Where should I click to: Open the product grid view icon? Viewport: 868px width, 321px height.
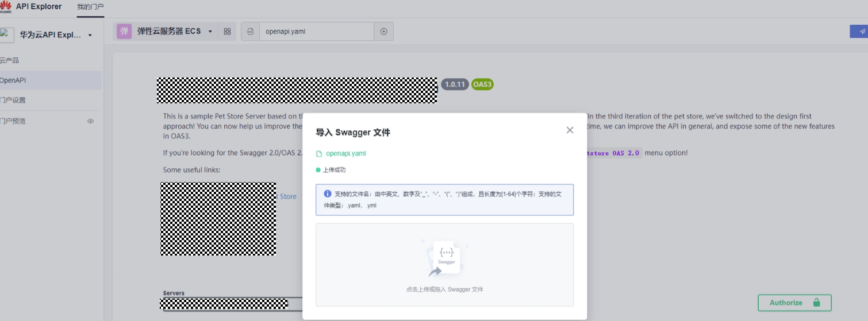(x=227, y=32)
